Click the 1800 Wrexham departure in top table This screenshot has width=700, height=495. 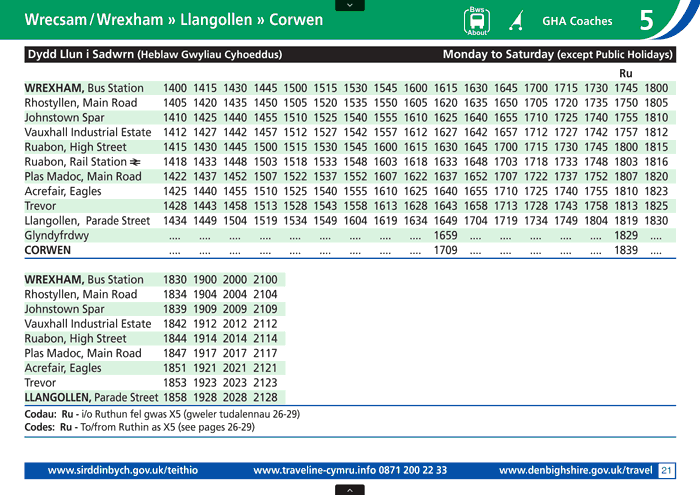click(x=656, y=88)
